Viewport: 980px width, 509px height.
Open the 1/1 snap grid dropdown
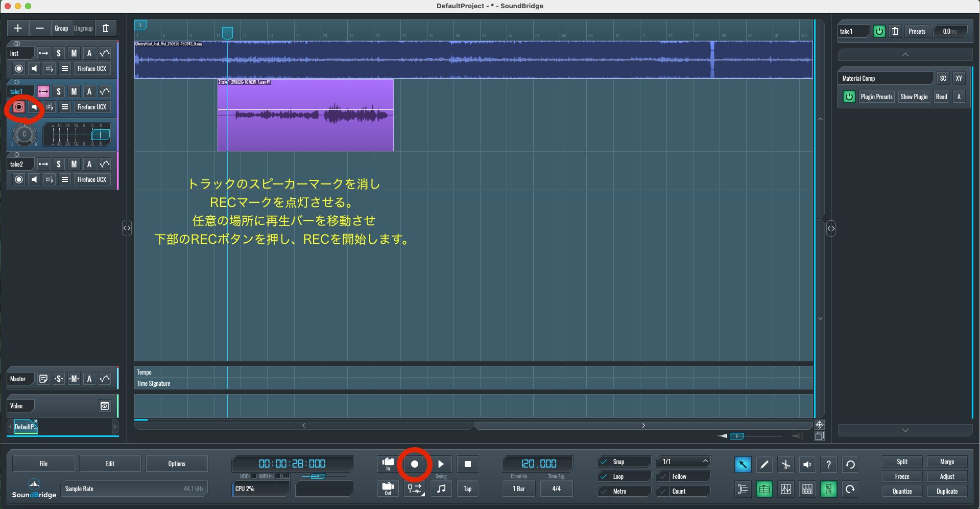tap(684, 461)
